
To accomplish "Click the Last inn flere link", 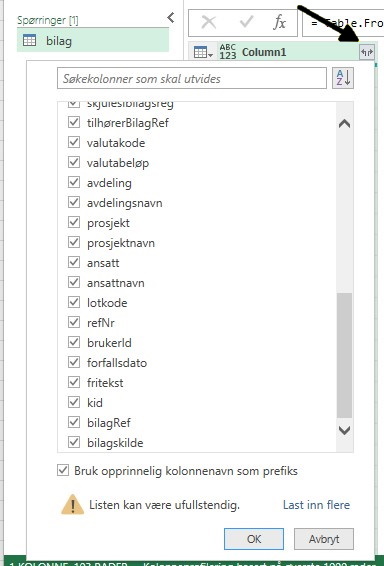I will point(317,505).
